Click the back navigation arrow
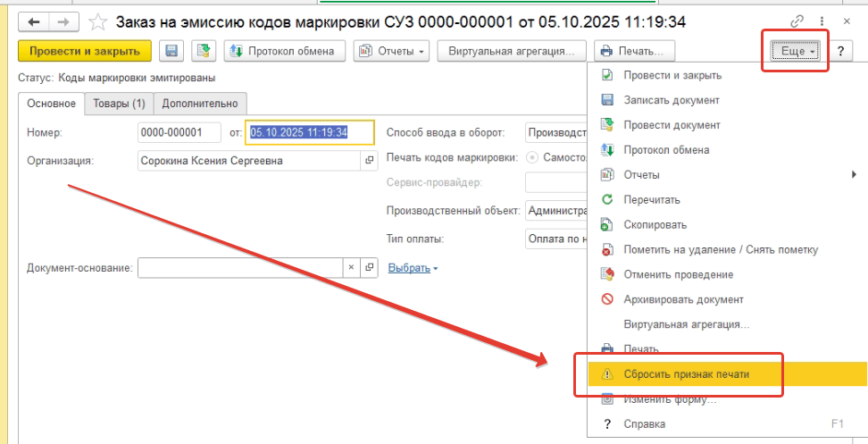 coord(34,21)
